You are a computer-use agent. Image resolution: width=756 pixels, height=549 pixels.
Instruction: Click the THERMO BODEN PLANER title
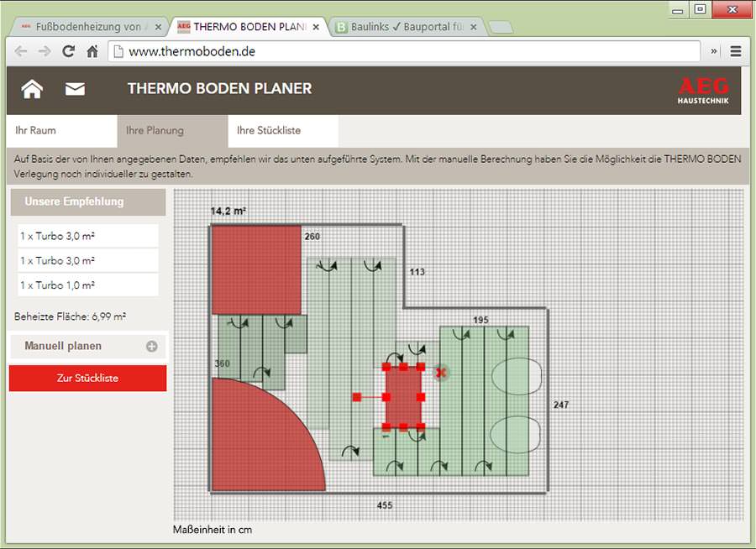(220, 89)
